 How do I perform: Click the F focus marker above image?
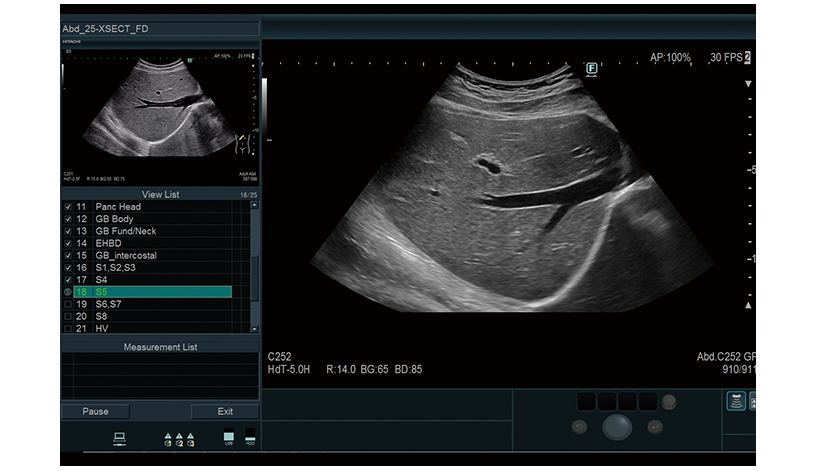(x=591, y=68)
